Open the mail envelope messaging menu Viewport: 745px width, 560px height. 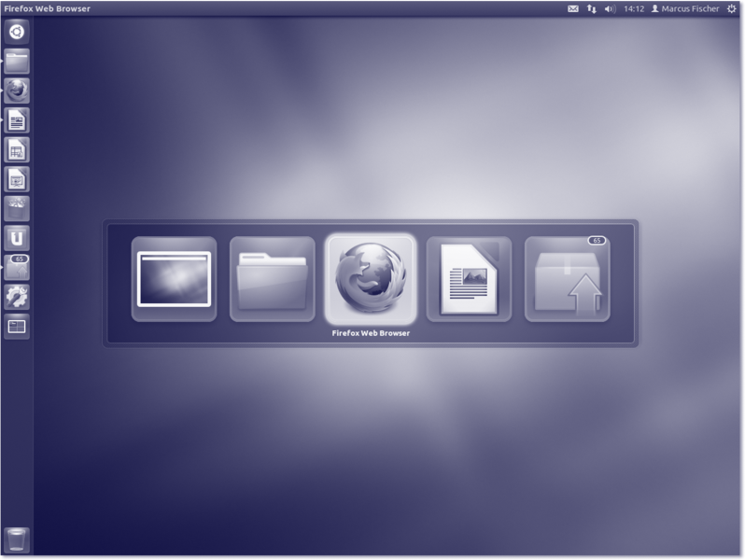coord(573,8)
